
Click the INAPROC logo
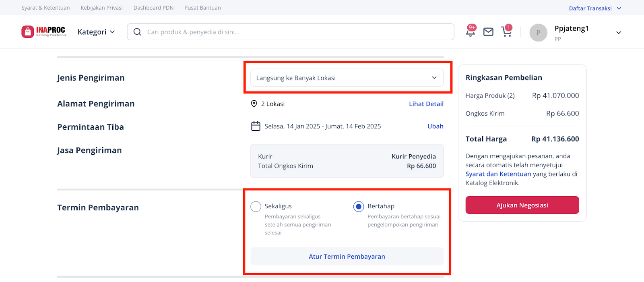44,31
